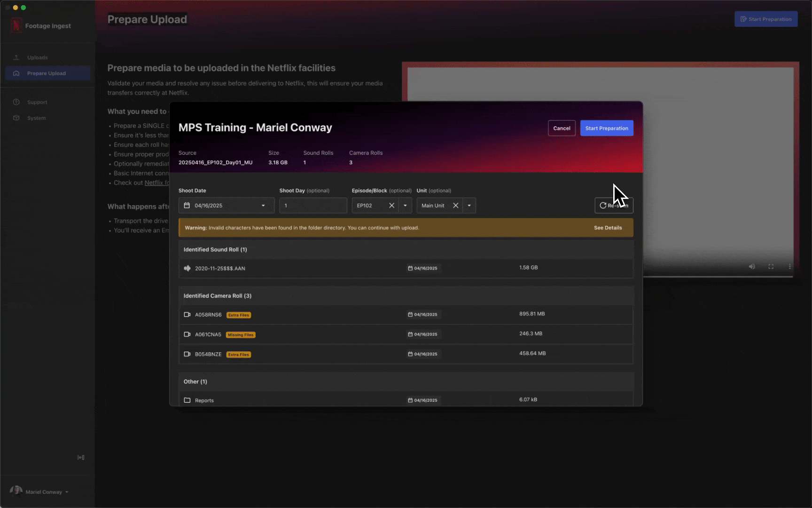Image resolution: width=812 pixels, height=508 pixels.
Task: Select the Reports row
Action: coord(406,400)
